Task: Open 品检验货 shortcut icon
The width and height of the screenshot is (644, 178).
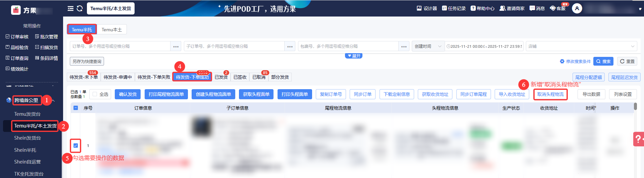Action: 7,47
